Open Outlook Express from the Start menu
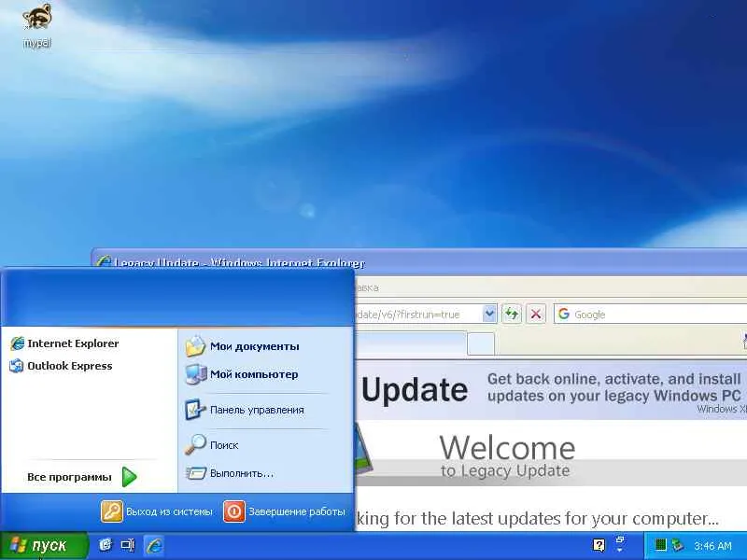 61,366
